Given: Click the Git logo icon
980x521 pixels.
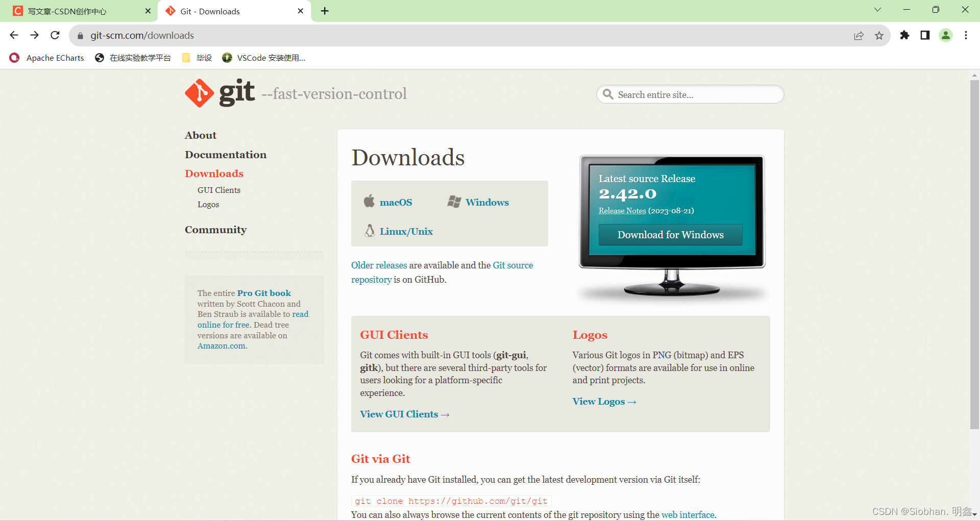Looking at the screenshot, I should pyautogui.click(x=200, y=93).
